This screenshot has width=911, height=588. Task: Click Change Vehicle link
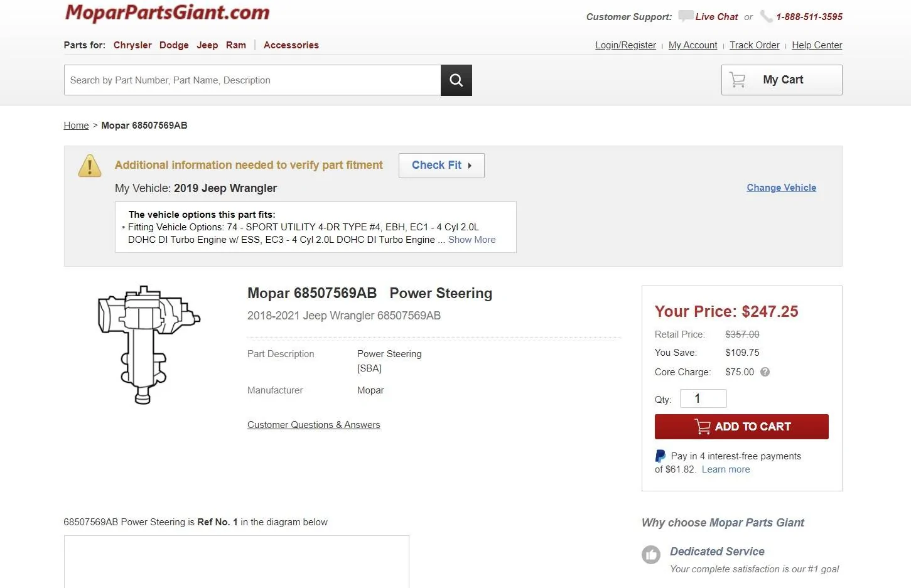point(781,188)
